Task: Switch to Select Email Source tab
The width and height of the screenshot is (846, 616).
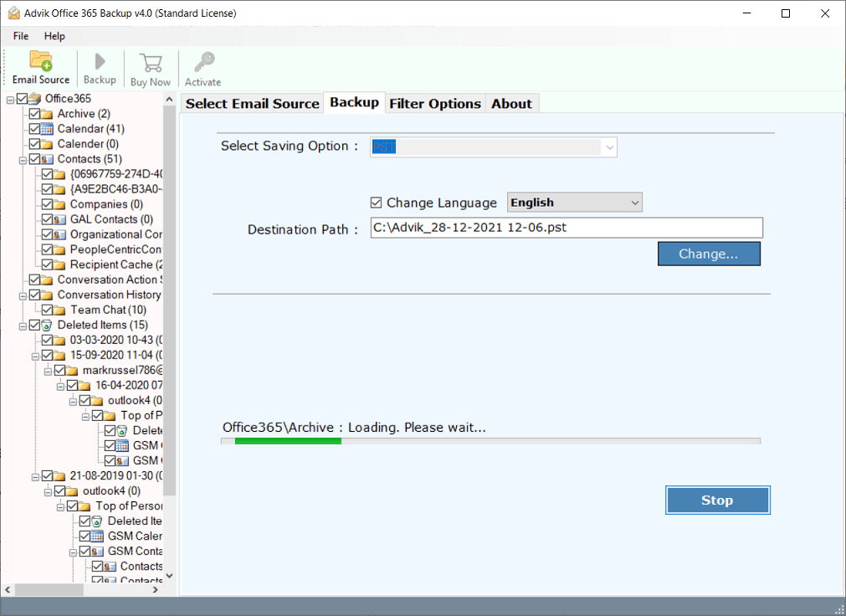Action: pyautogui.click(x=252, y=104)
